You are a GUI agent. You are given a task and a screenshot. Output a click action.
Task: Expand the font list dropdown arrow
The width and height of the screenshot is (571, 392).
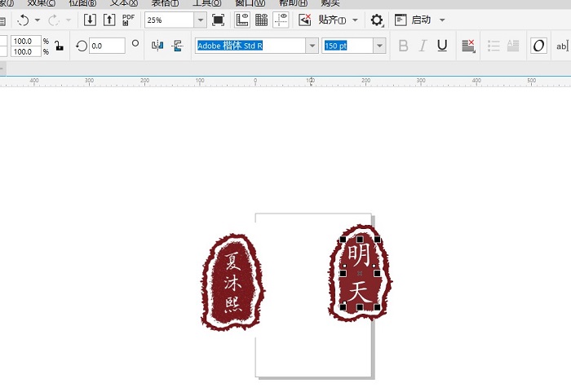[312, 46]
